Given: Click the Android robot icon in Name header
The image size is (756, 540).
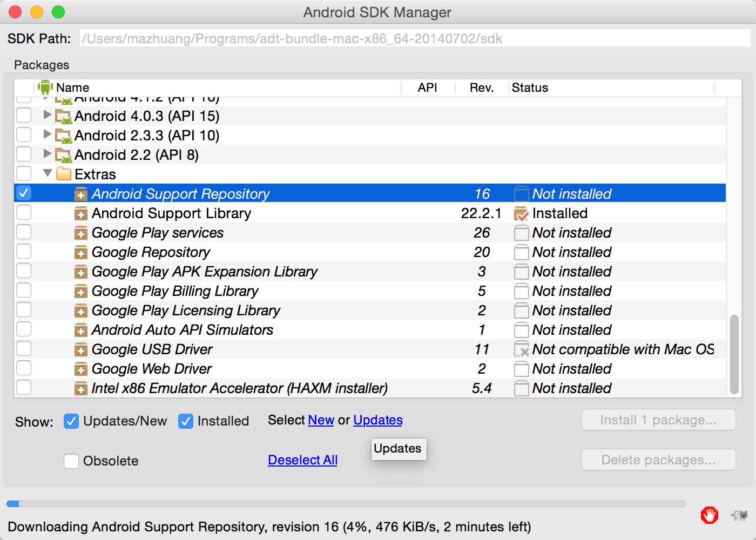Looking at the screenshot, I should 45,87.
